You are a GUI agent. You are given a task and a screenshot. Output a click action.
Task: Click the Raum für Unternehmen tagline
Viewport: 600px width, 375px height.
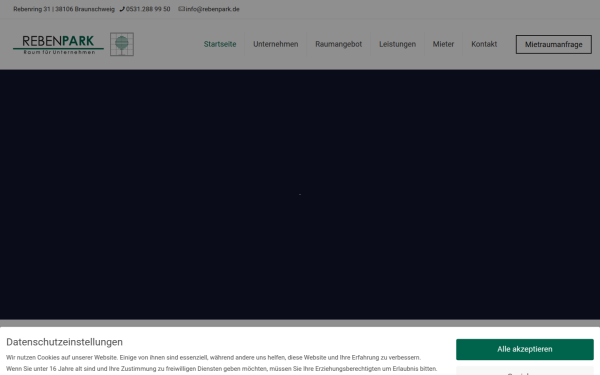pyautogui.click(x=59, y=52)
